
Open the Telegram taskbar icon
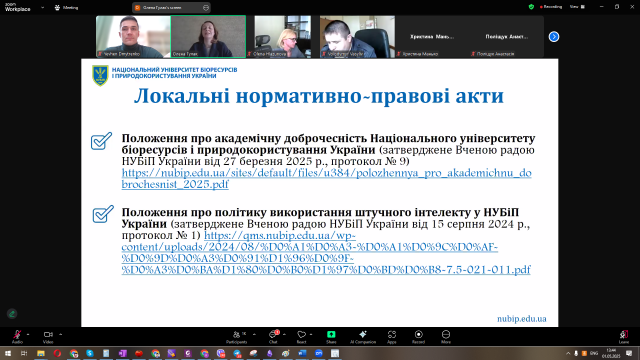click(237, 353)
